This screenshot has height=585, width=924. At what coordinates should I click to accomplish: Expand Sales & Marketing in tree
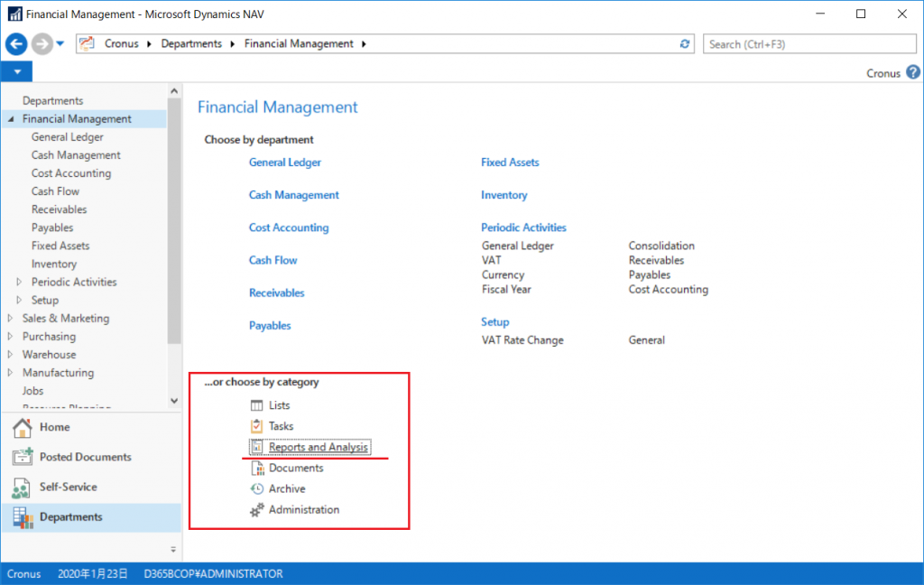point(10,319)
